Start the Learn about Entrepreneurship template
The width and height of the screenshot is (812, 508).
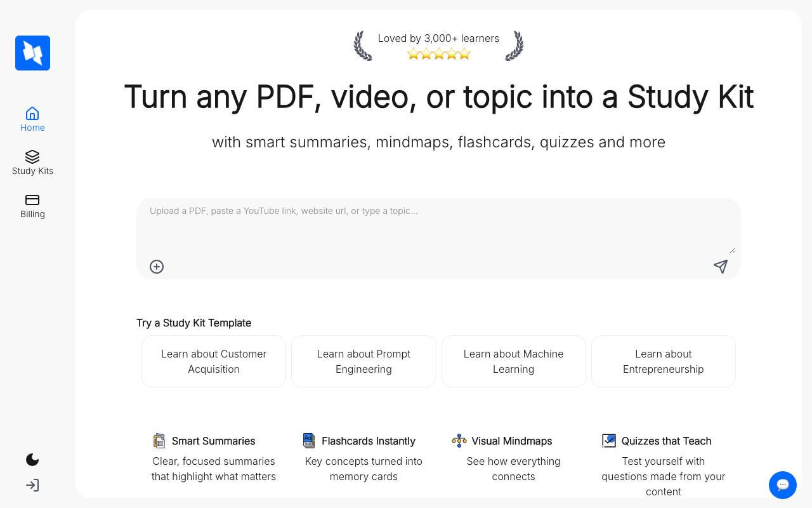664,361
